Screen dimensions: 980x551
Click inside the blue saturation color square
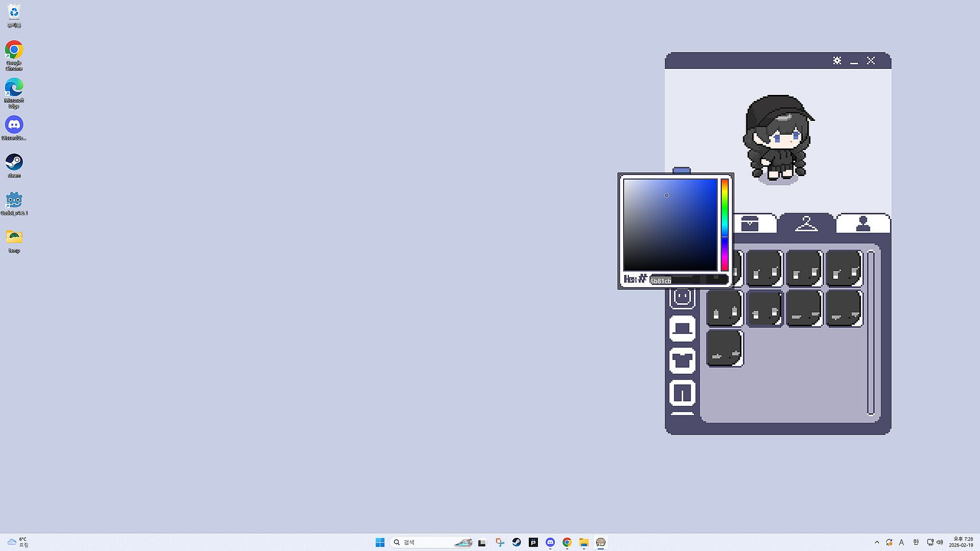tap(670, 224)
